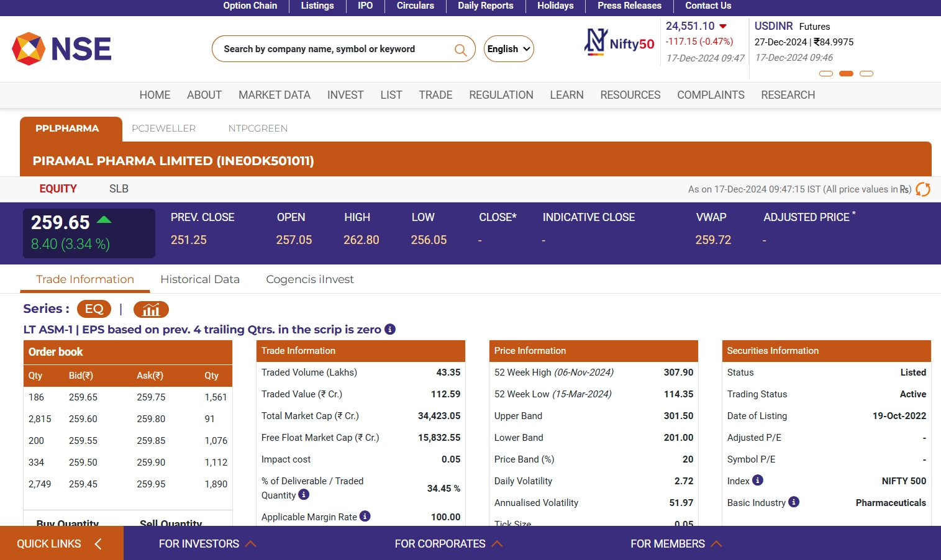Screen dimensions: 941x560
Task: Select the first ticker carousel indicator
Action: pyautogui.click(x=826, y=73)
